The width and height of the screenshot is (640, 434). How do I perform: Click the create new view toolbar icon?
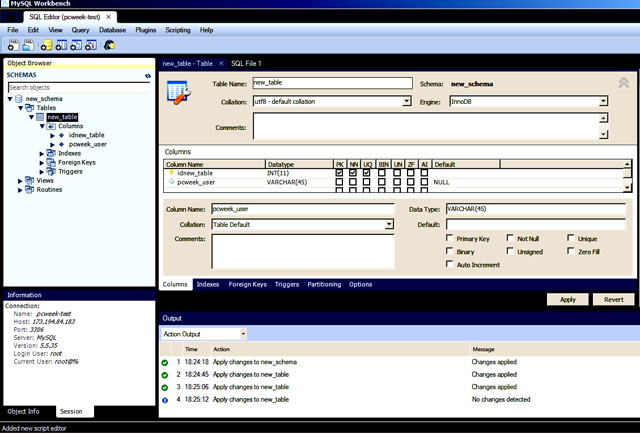pyautogui.click(x=76, y=45)
